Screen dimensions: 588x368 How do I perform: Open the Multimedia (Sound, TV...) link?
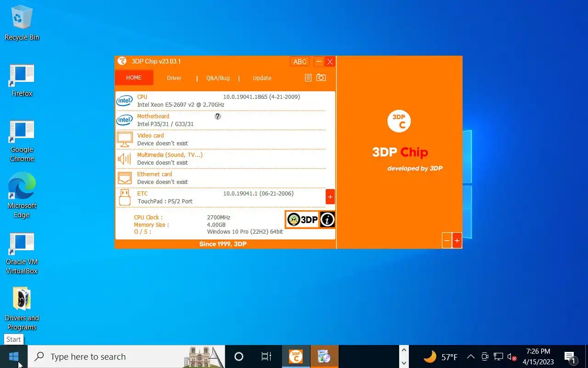point(170,155)
